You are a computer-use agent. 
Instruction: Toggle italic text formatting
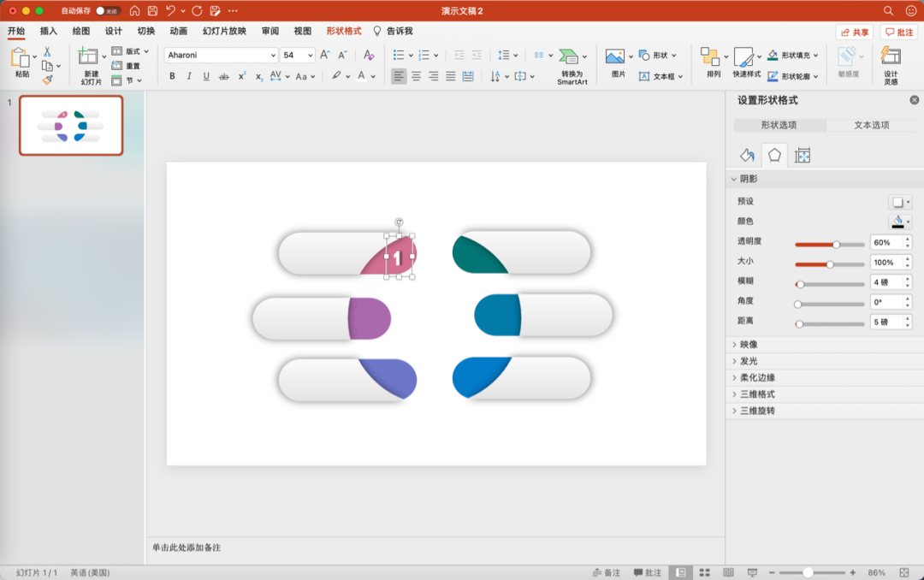[x=189, y=76]
